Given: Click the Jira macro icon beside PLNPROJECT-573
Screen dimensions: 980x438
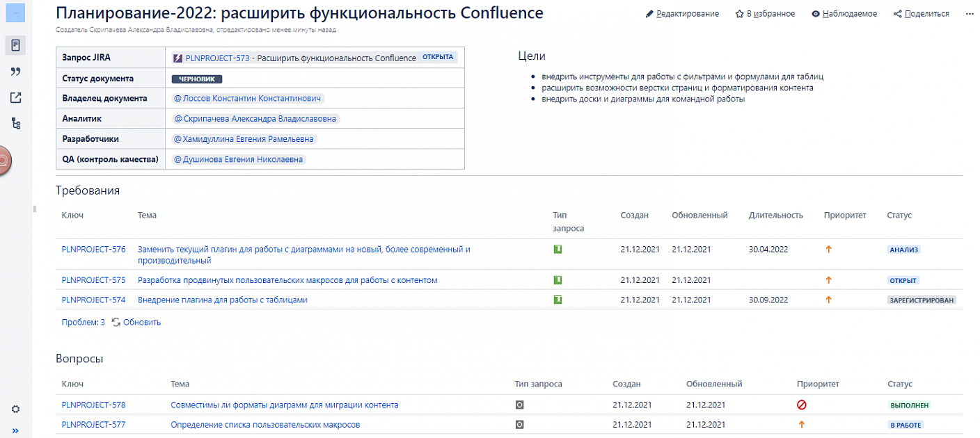Looking at the screenshot, I should click(x=177, y=58).
